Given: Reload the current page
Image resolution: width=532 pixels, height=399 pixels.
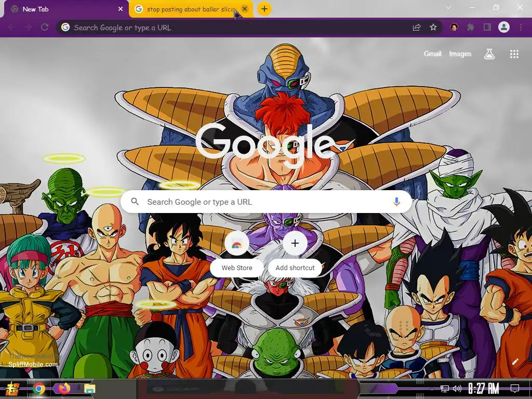Looking at the screenshot, I should [x=45, y=28].
